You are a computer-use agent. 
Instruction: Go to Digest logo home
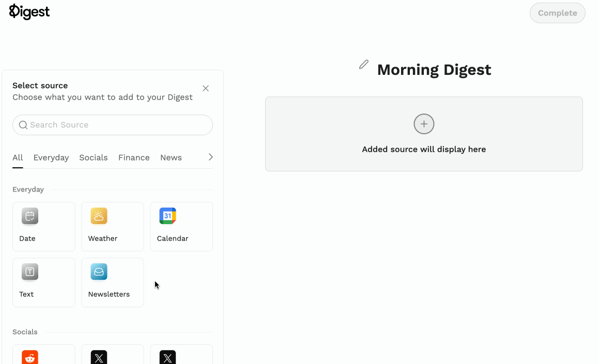click(29, 12)
